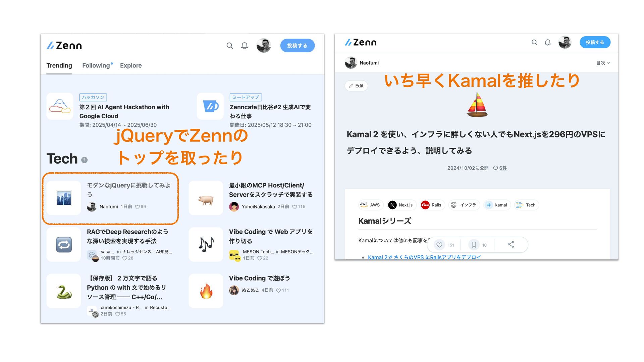Click the Zenn logo in left window
Screen dimensions: 644x362
[x=64, y=46]
